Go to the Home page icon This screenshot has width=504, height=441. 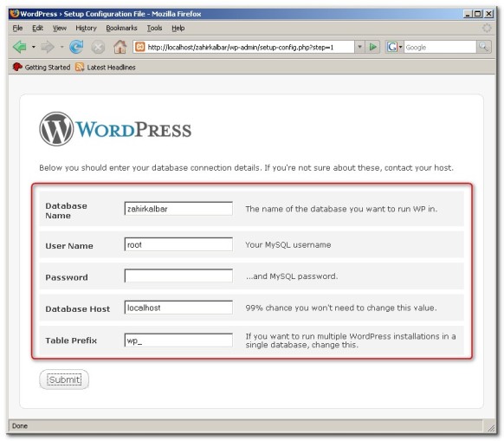coord(120,47)
